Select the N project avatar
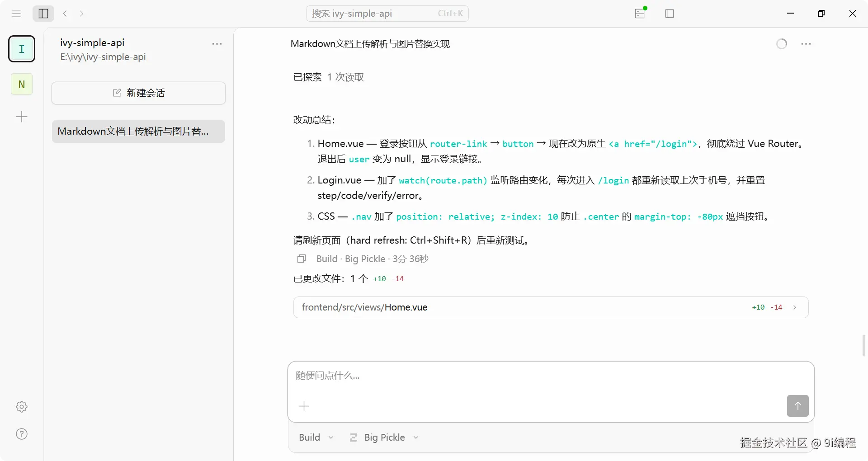 click(22, 84)
